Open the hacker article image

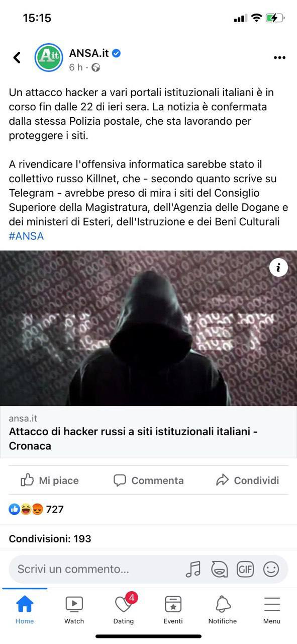[x=148, y=328]
